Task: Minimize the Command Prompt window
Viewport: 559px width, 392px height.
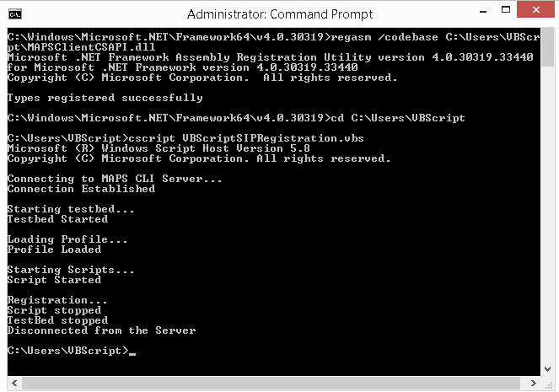Action: pos(483,11)
